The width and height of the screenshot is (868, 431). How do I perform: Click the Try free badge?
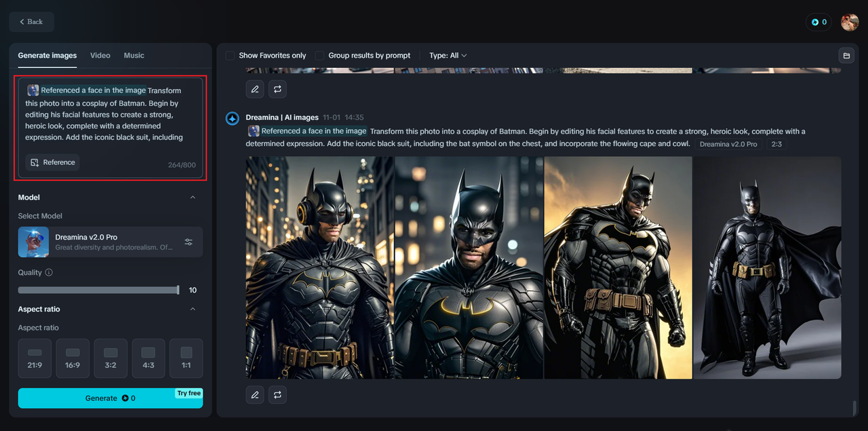[189, 394]
